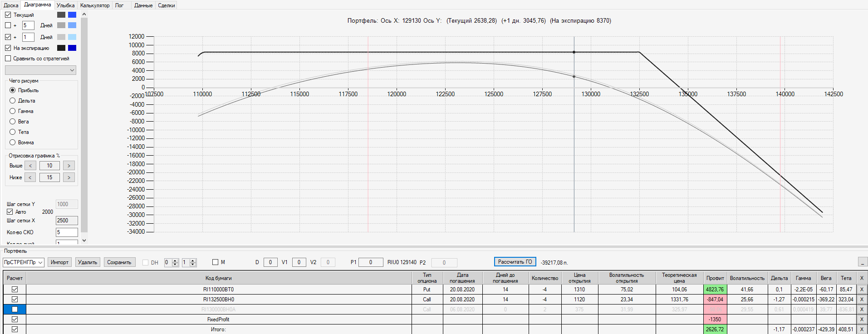Click the Выше percentage field showing 10
This screenshot has height=334, width=868.
click(x=49, y=166)
